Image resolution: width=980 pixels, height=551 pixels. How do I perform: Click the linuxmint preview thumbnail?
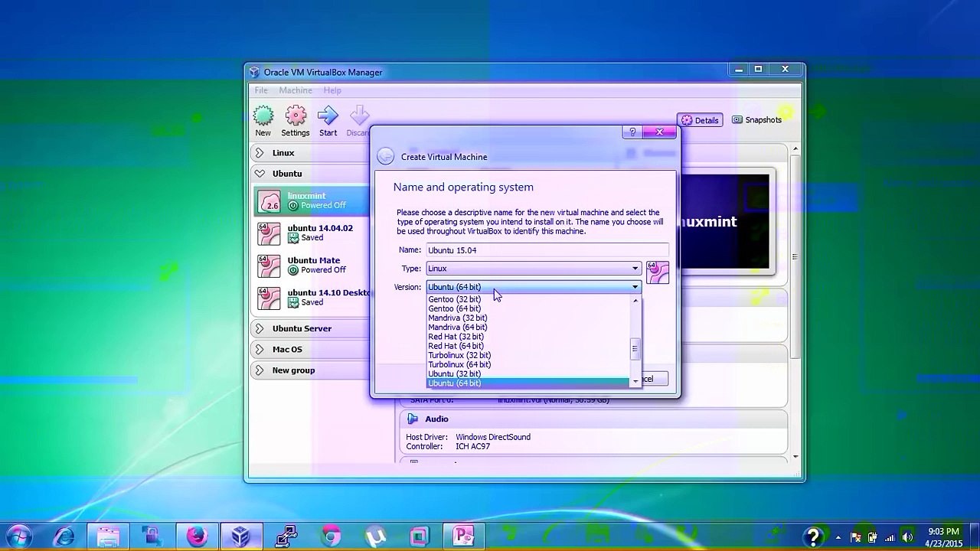coord(724,222)
